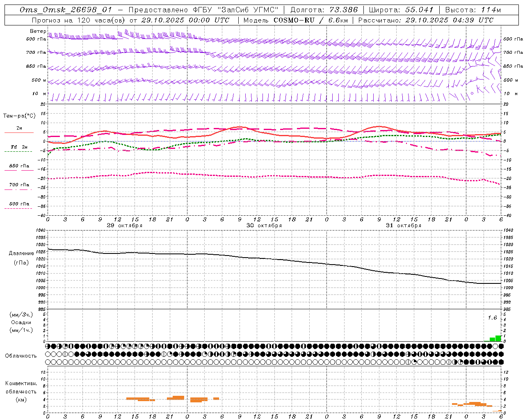Screen dimensions: 525x420
Task: Click the '500 гПа' temperature legend entry
Action: click(x=19, y=204)
